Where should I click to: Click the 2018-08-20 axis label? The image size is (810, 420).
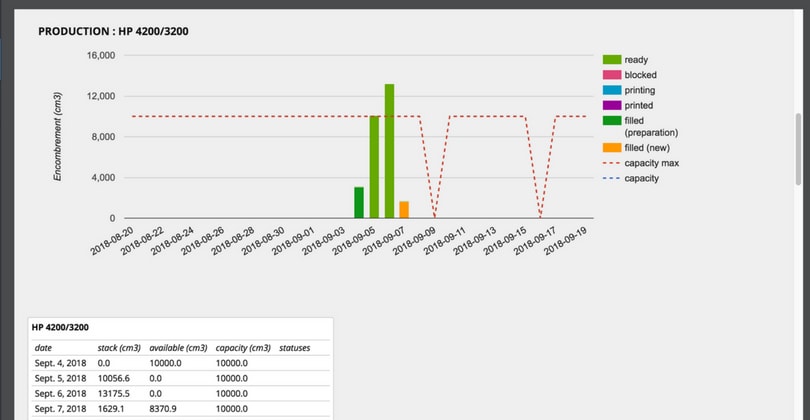coord(112,241)
